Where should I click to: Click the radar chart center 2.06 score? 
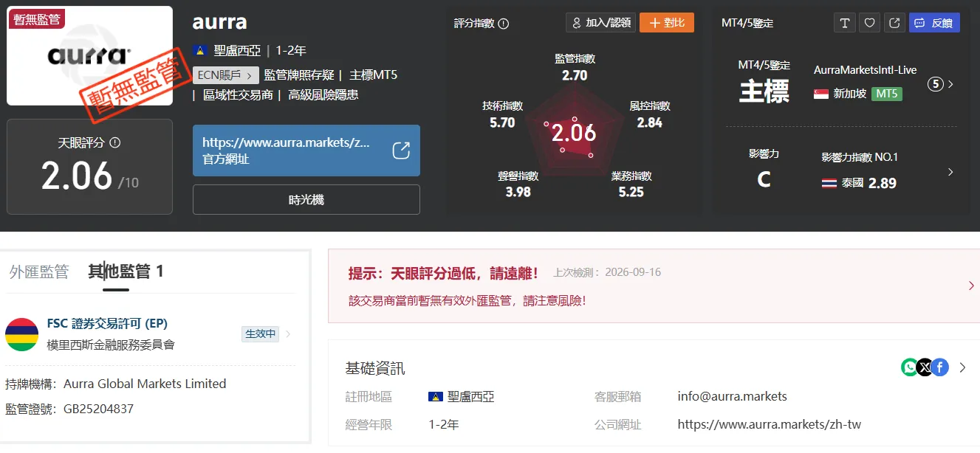(574, 132)
